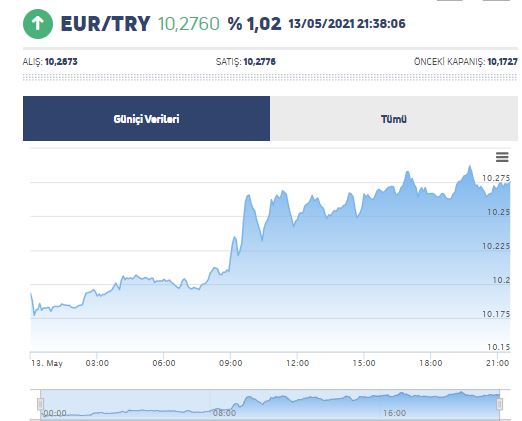Click the 08:00 marker in the navigator
Image resolution: width=522 pixels, height=421 pixels.
[x=224, y=413]
